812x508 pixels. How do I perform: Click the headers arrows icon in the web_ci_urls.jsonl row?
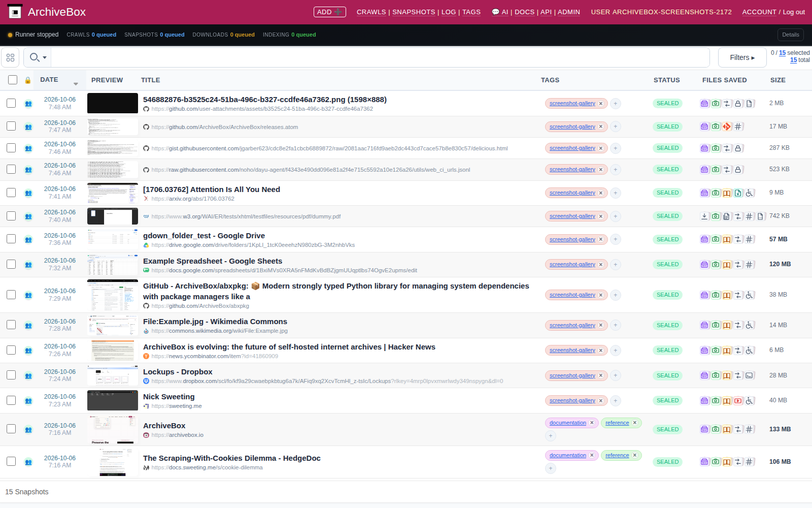pyautogui.click(x=727, y=170)
